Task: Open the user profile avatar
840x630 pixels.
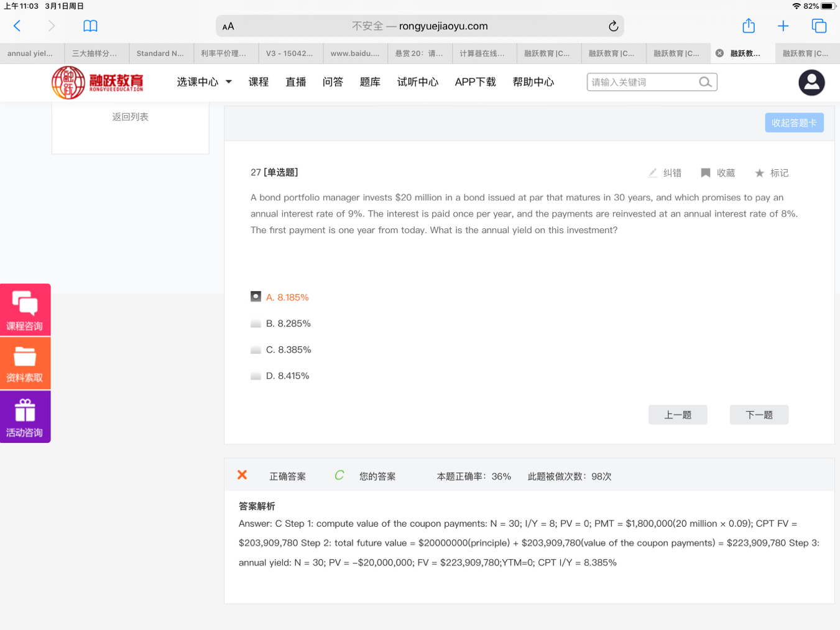Action: point(811,83)
